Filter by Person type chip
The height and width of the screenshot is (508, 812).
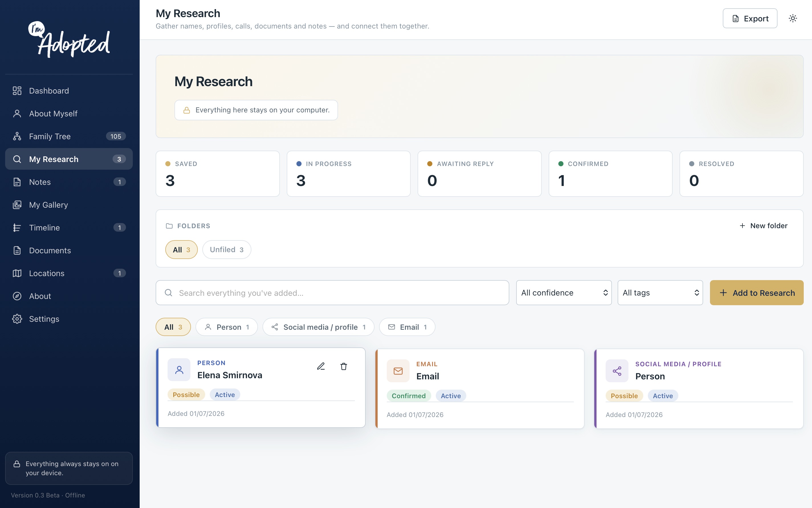(x=227, y=327)
